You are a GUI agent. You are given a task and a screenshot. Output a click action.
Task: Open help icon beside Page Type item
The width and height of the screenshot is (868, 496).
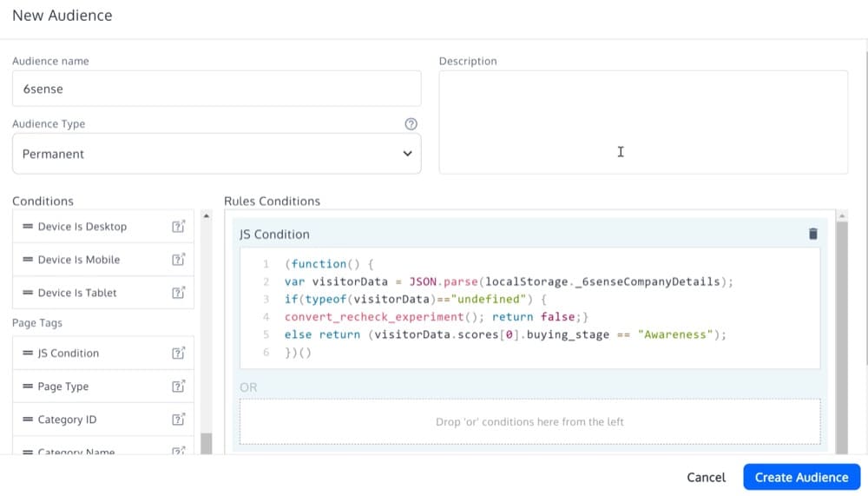pos(178,387)
